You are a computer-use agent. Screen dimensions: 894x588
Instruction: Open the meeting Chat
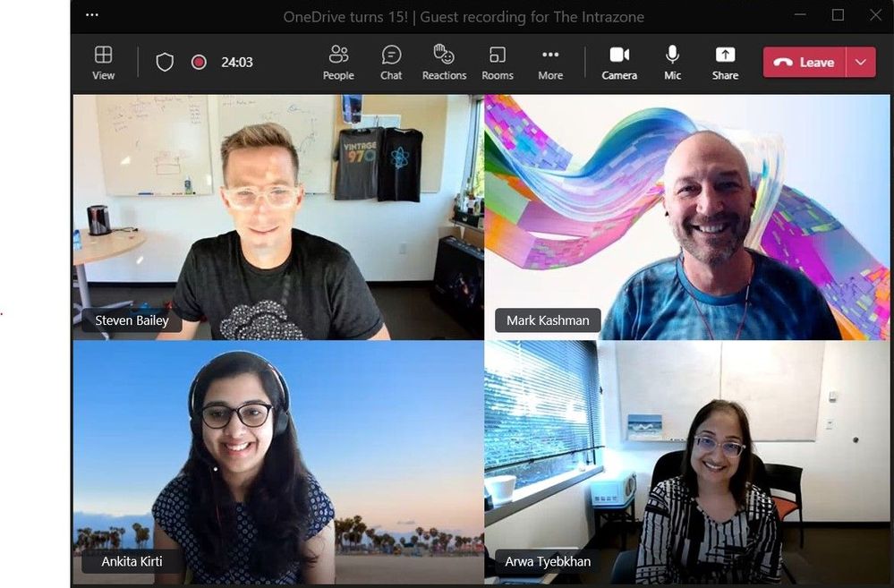pyautogui.click(x=391, y=63)
